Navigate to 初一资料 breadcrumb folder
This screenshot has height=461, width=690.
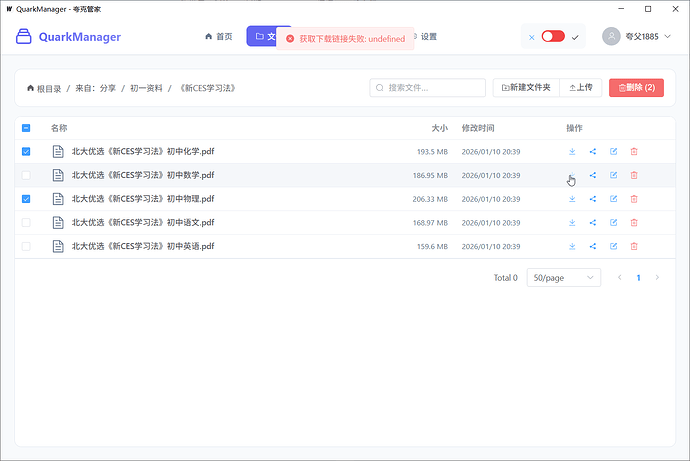[x=146, y=88]
